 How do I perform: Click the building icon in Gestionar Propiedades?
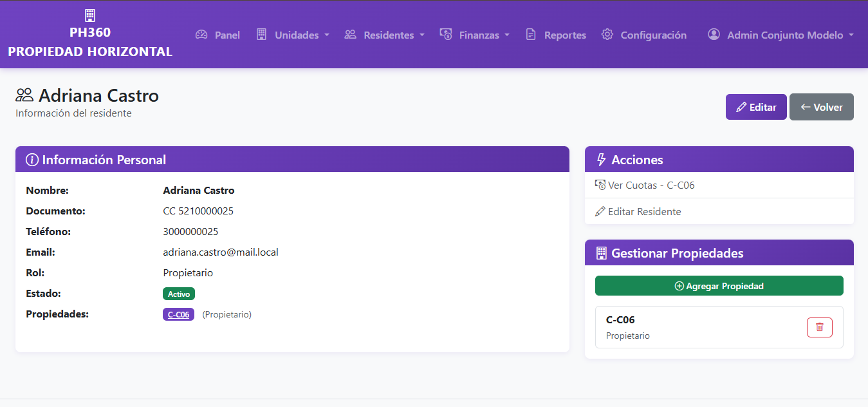(602, 253)
